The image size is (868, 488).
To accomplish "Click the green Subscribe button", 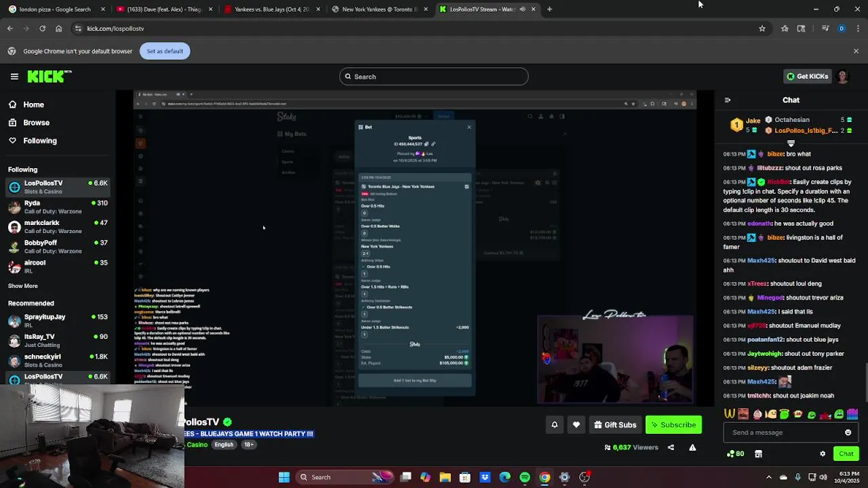I will [673, 425].
